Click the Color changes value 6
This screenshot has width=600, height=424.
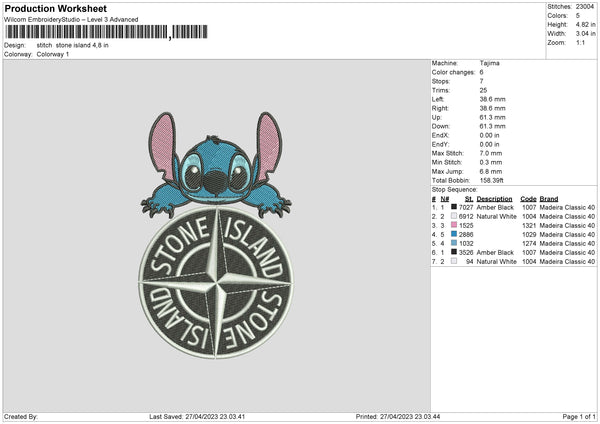[x=481, y=72]
